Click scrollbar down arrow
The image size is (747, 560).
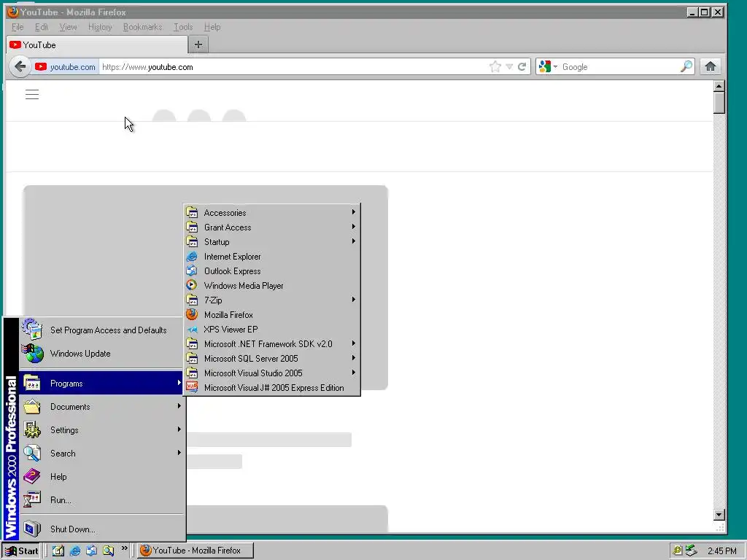(719, 515)
